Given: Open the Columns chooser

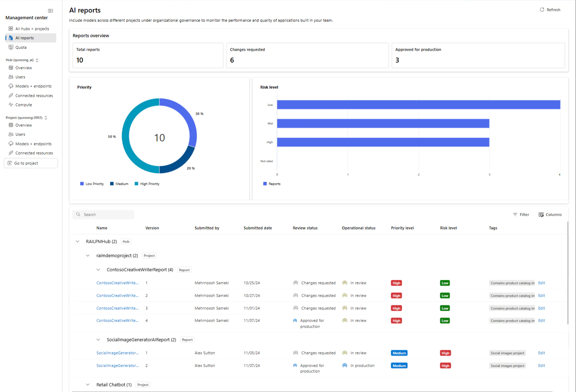Looking at the screenshot, I should 550,215.
